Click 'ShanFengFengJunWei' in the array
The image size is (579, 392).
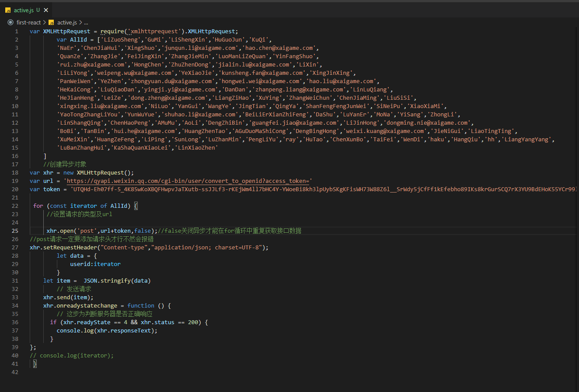[x=337, y=106]
